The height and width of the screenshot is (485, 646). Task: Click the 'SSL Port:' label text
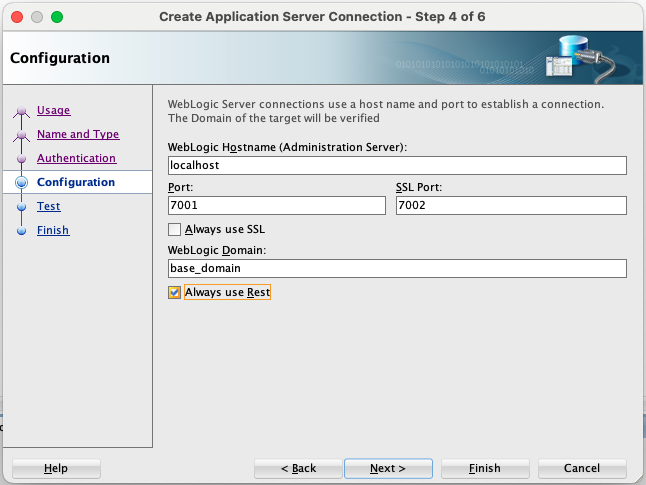click(x=419, y=187)
